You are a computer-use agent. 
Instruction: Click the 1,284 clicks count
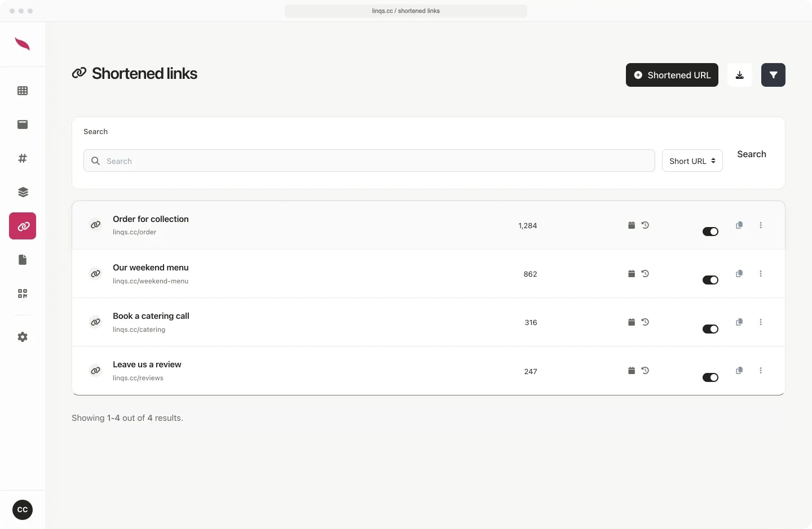pos(528,225)
